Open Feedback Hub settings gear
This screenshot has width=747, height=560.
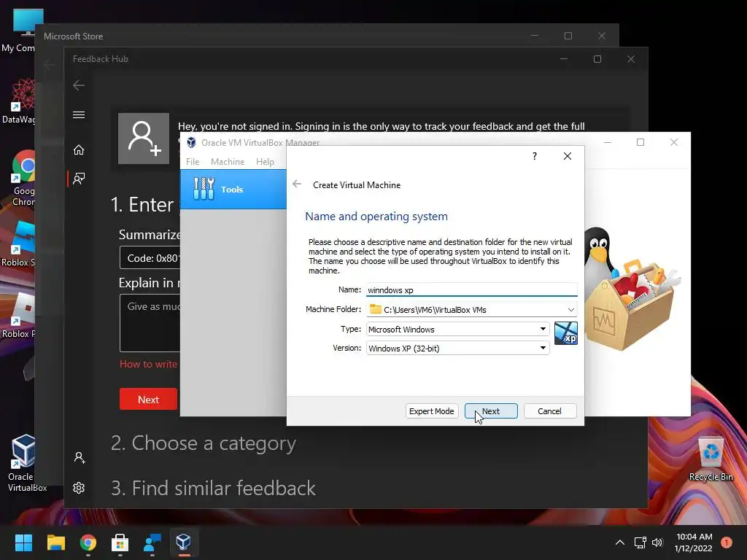(x=79, y=488)
